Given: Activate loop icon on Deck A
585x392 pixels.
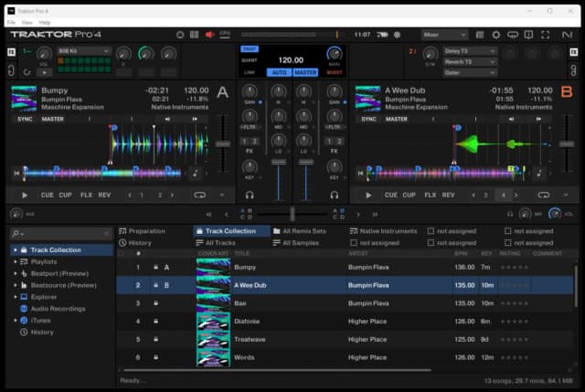Looking at the screenshot, I should pyautogui.click(x=199, y=195).
